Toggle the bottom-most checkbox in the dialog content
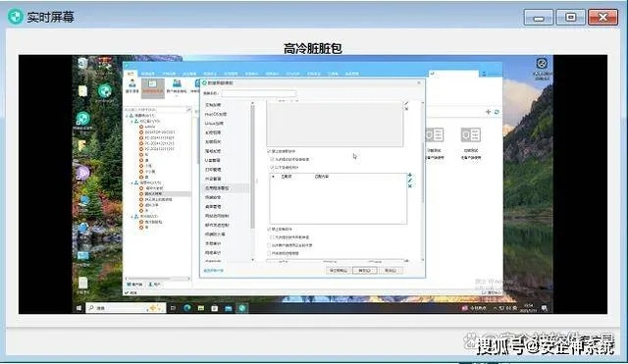Viewport: 628px width, 364px height. 269,253
